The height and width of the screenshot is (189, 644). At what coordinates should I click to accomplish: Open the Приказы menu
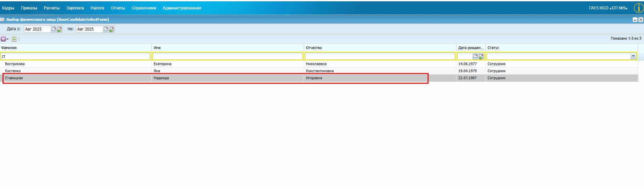click(x=29, y=8)
